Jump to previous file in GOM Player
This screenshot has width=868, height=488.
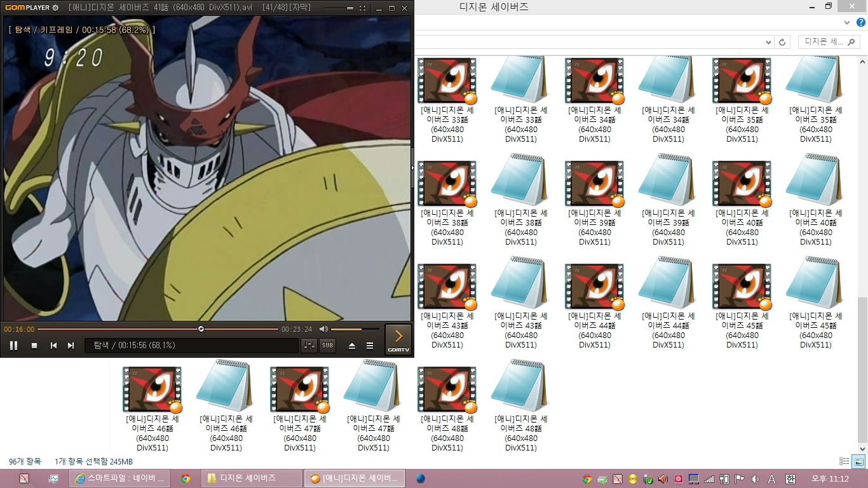point(54,346)
